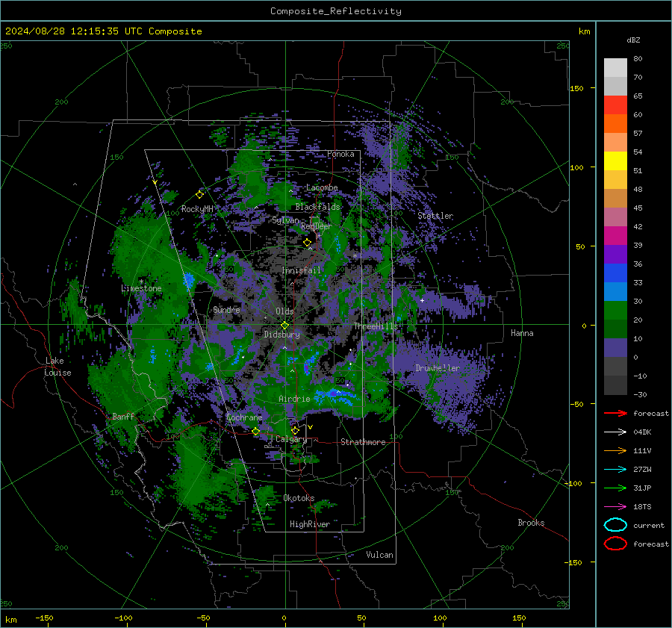Click the Brooks city label
672x628 pixels.
[x=531, y=523]
